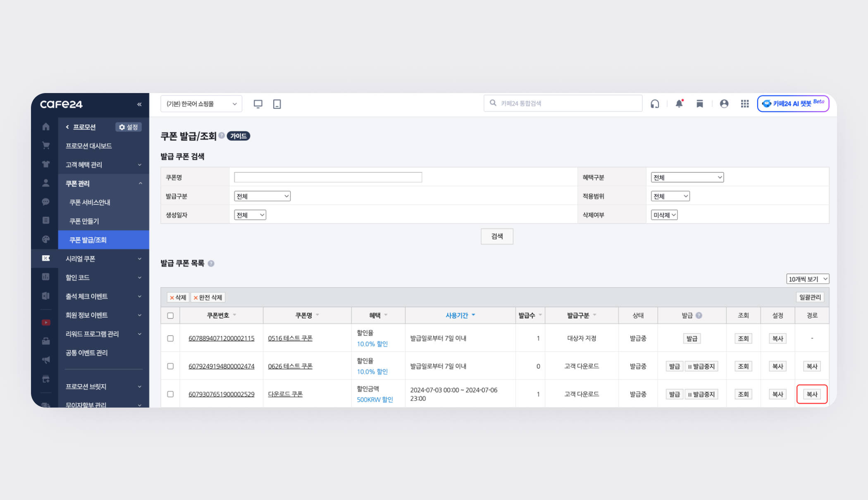The height and width of the screenshot is (500, 868).
Task: Open the shopping cart orders icon
Action: (x=46, y=145)
